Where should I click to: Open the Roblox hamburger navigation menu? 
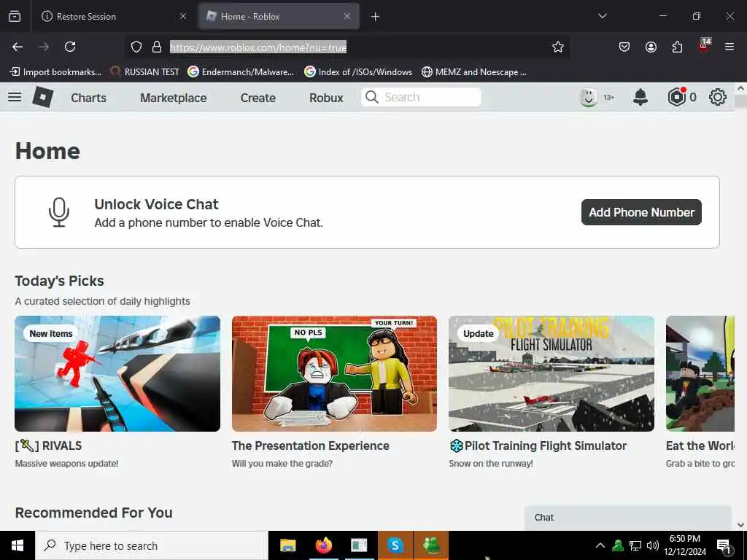pos(15,97)
